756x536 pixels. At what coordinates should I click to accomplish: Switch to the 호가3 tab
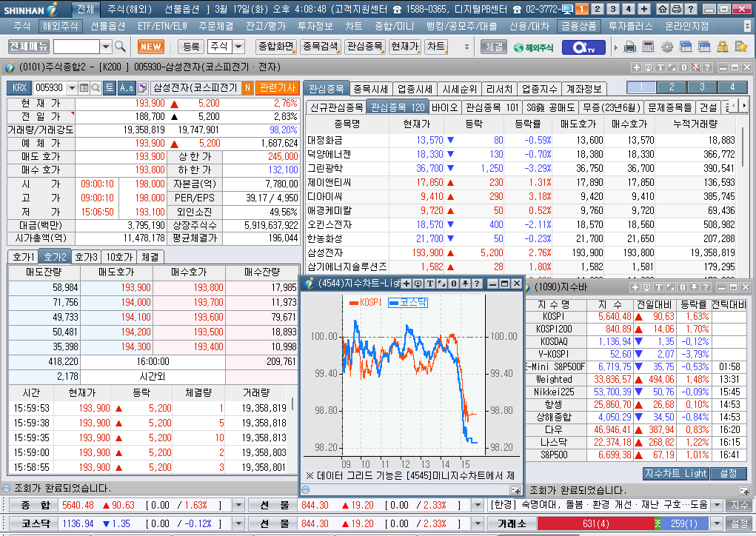[x=87, y=257]
